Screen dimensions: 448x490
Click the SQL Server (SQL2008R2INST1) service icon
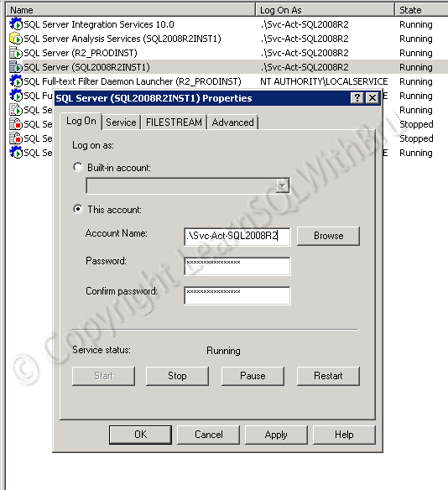point(16,67)
